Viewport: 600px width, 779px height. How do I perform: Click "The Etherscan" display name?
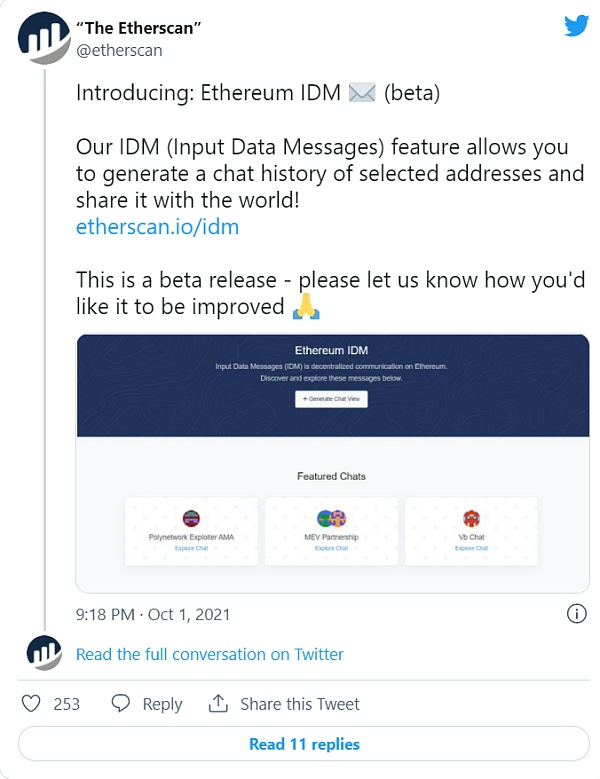click(138, 27)
